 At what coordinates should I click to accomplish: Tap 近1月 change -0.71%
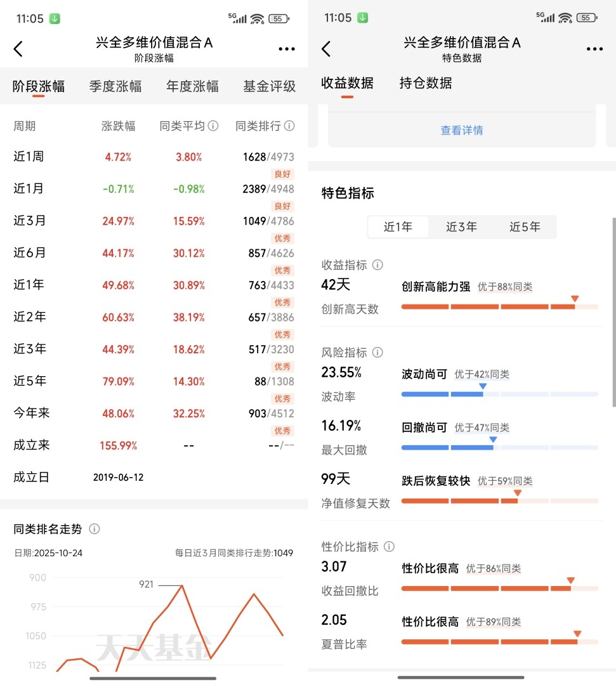coord(118,189)
